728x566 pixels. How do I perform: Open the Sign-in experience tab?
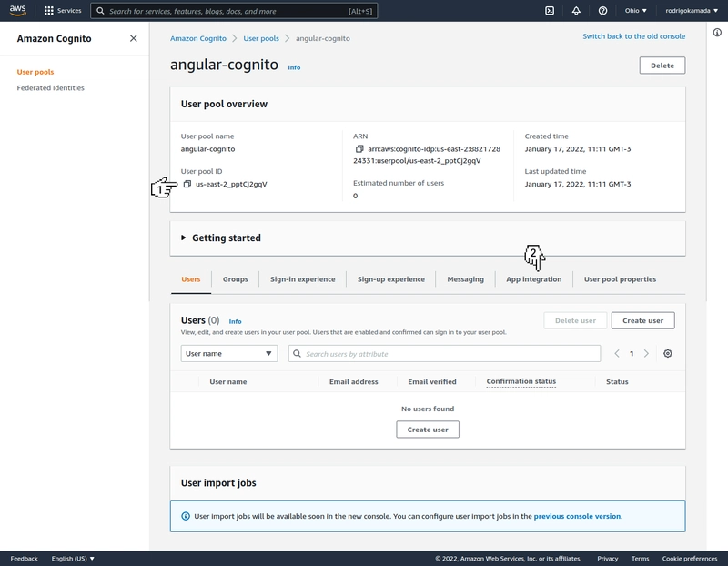[303, 279]
